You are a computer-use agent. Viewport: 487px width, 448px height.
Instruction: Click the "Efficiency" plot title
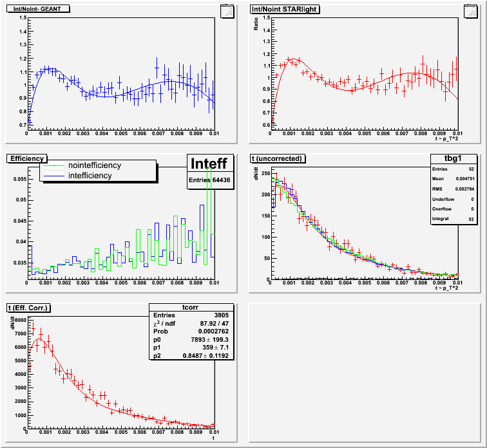click(x=27, y=158)
